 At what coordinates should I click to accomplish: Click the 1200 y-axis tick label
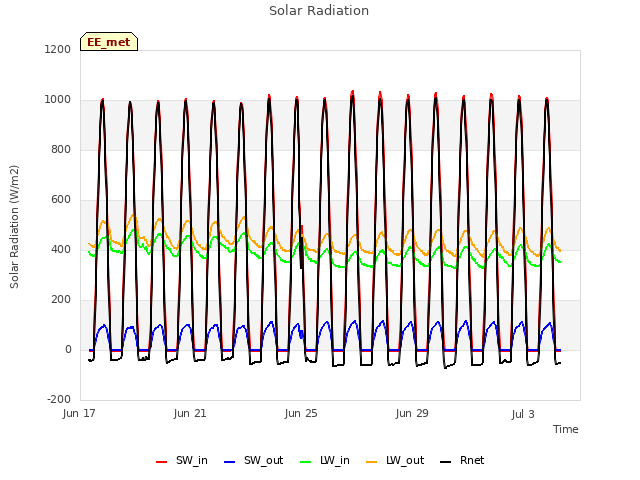[x=58, y=50]
